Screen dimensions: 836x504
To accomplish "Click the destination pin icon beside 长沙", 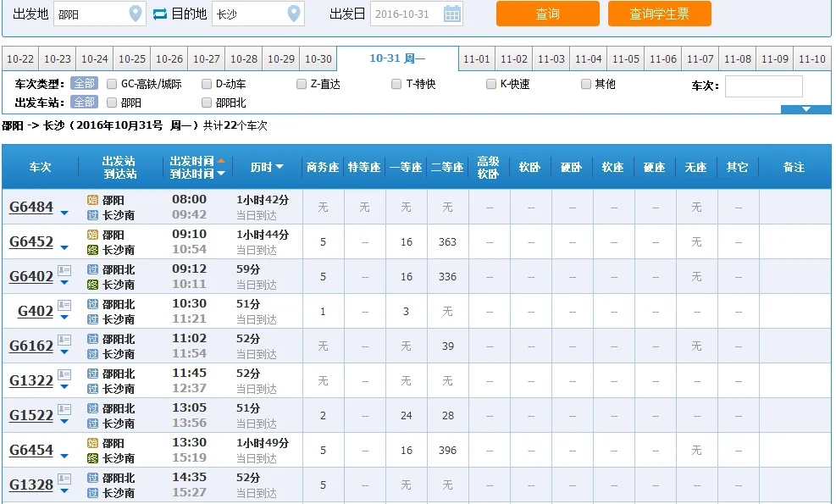I will (292, 14).
